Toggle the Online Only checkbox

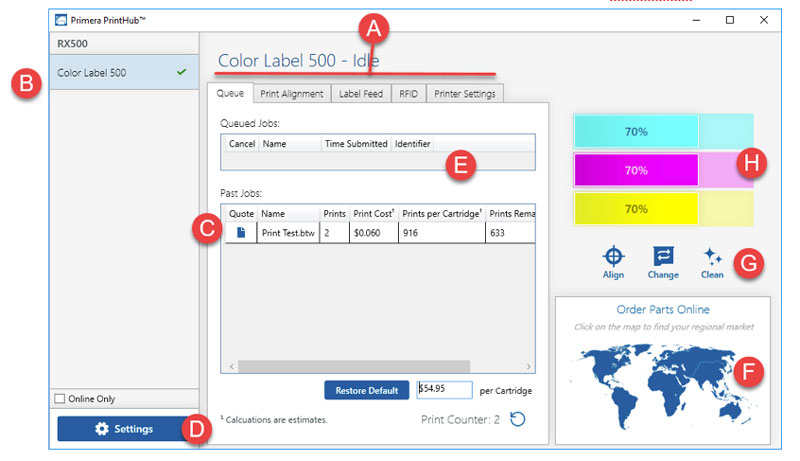60,399
